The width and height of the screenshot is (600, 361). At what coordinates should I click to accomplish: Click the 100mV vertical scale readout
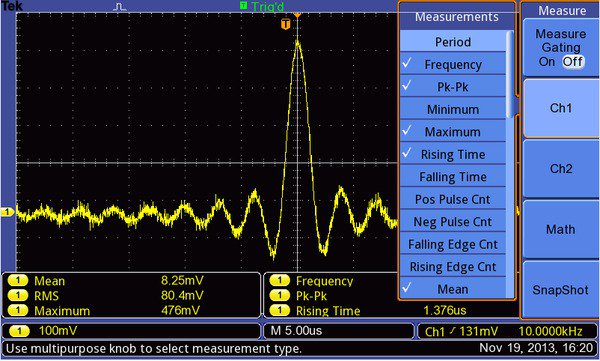coord(58,330)
